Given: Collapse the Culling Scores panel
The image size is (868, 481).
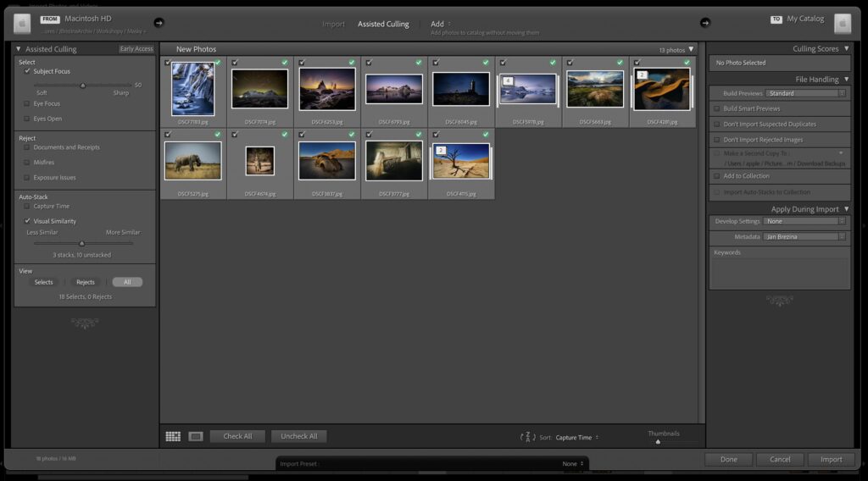Looking at the screenshot, I should [x=847, y=48].
